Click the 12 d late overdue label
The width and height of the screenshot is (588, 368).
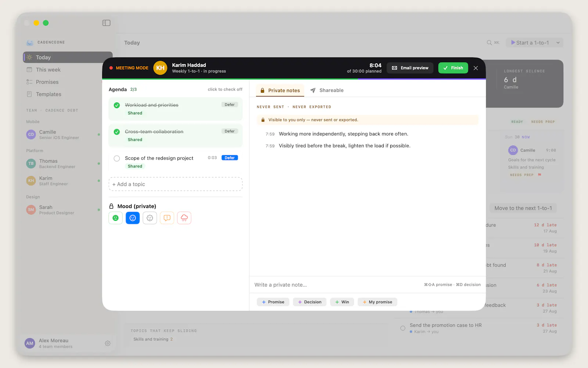pos(545,225)
